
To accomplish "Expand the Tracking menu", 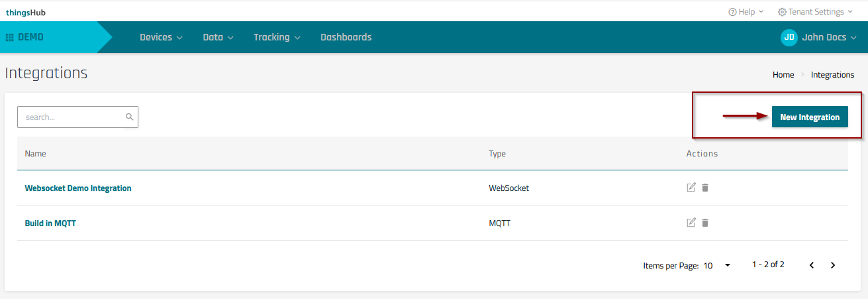I will 277,38.
